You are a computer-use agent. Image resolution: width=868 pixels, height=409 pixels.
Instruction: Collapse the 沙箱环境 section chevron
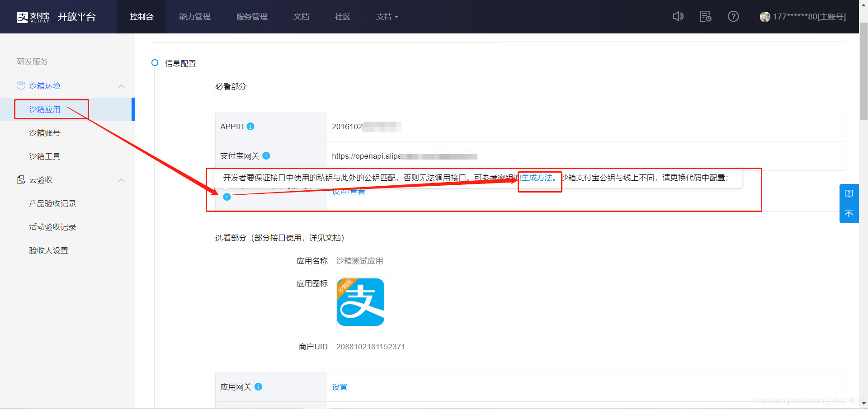pyautogui.click(x=121, y=86)
